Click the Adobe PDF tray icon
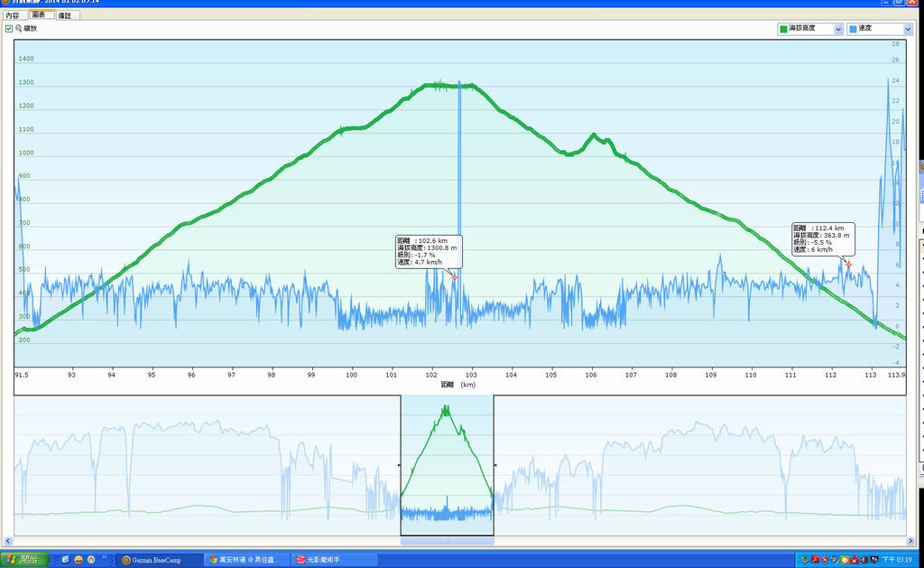The width and height of the screenshot is (924, 568). [815, 560]
